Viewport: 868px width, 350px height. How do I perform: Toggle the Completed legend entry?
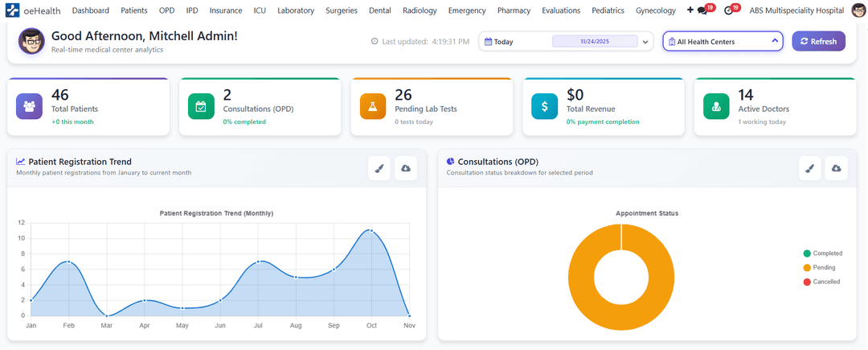coord(823,253)
